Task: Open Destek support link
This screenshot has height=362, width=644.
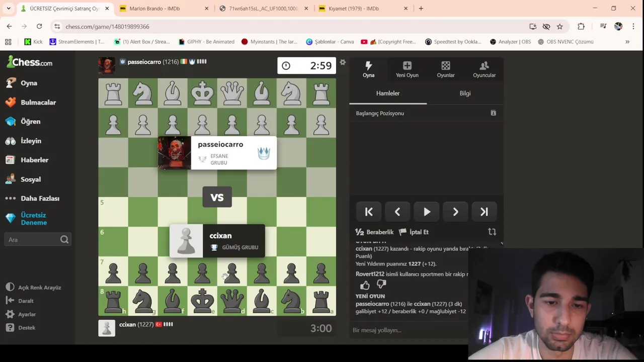Action: pyautogui.click(x=21, y=327)
